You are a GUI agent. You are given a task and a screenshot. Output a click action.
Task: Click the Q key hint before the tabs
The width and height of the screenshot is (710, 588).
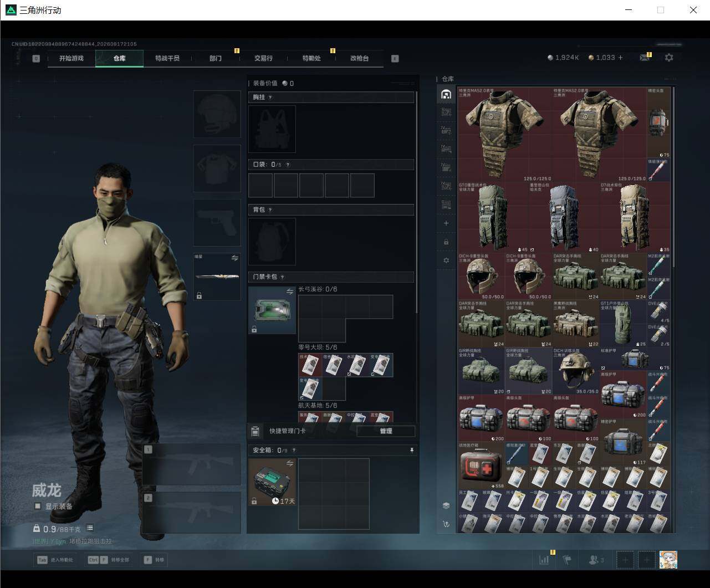pyautogui.click(x=36, y=58)
